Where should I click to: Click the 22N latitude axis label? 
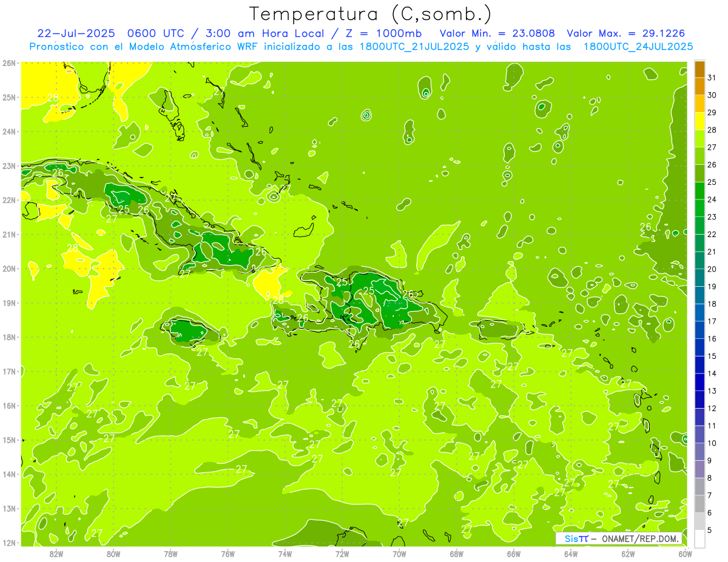(9, 200)
